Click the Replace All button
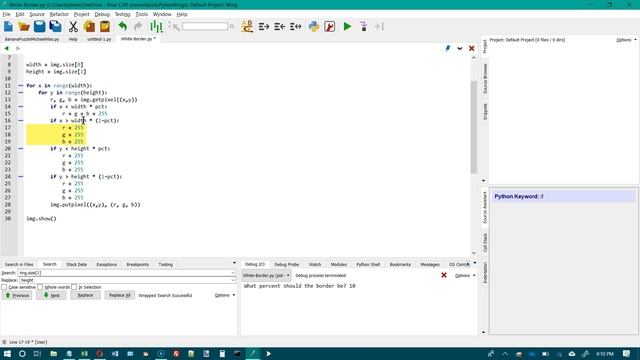640x360 pixels. pyautogui.click(x=120, y=295)
